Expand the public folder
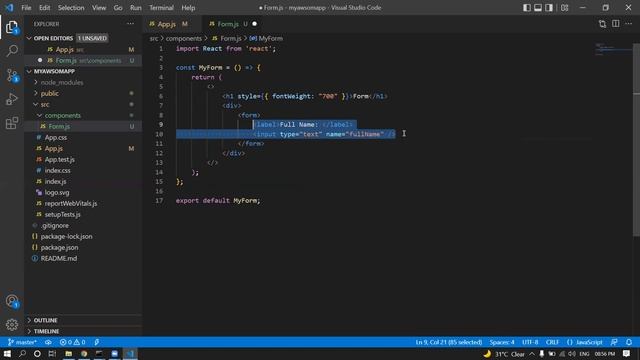 83,93
